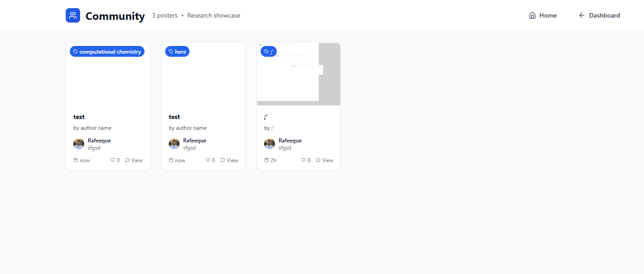Click '3 posters' count text
The height and width of the screenshot is (274, 644).
165,15
